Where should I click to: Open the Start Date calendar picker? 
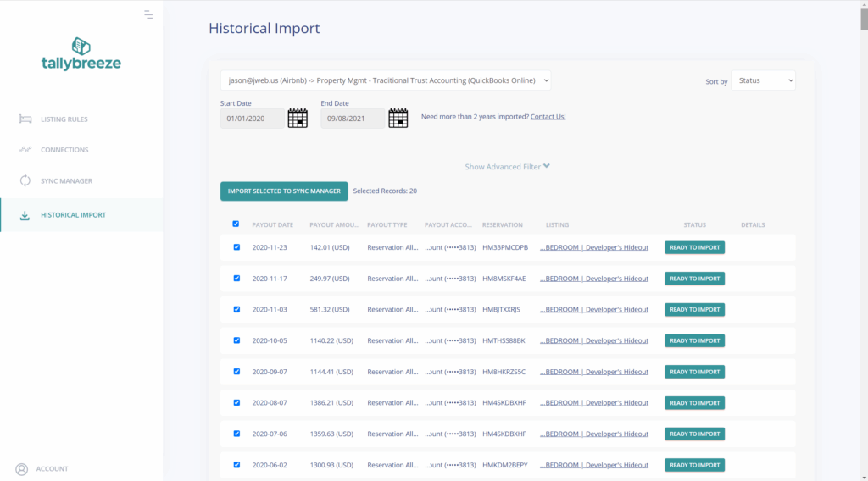pos(298,118)
